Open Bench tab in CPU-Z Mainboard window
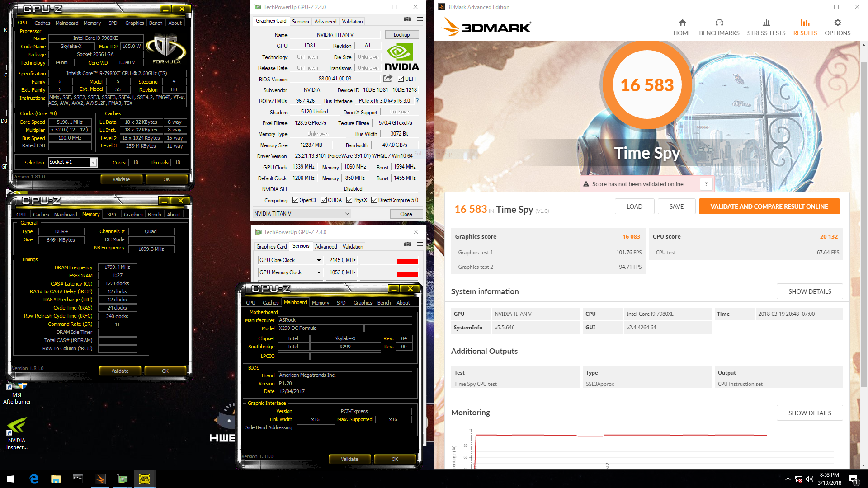Image resolution: width=868 pixels, height=488 pixels. [384, 303]
